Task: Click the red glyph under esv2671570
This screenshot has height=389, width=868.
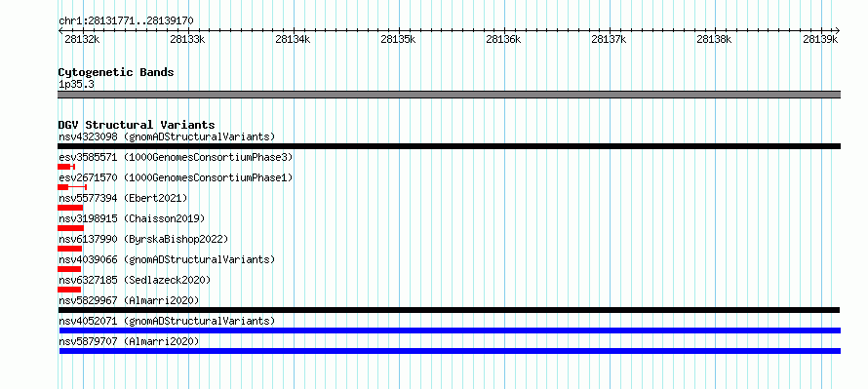Action: pyautogui.click(x=72, y=187)
